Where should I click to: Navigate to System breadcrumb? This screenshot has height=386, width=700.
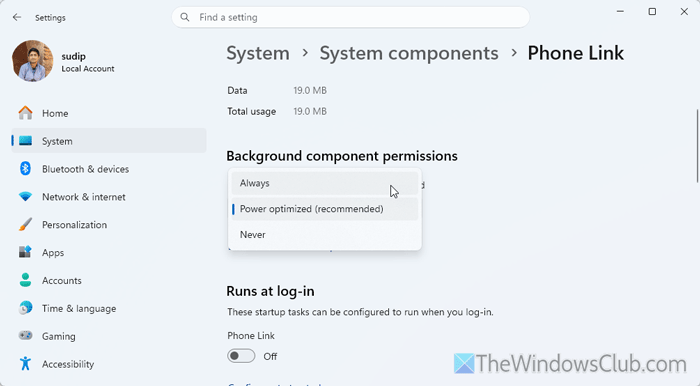258,53
